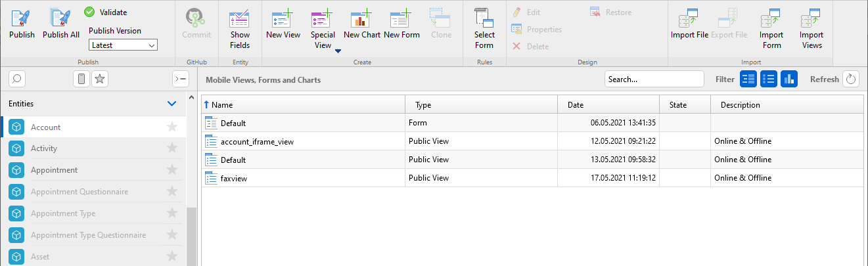Image resolution: width=868 pixels, height=266 pixels.
Task: Select the Activity entity in list
Action: click(x=44, y=148)
